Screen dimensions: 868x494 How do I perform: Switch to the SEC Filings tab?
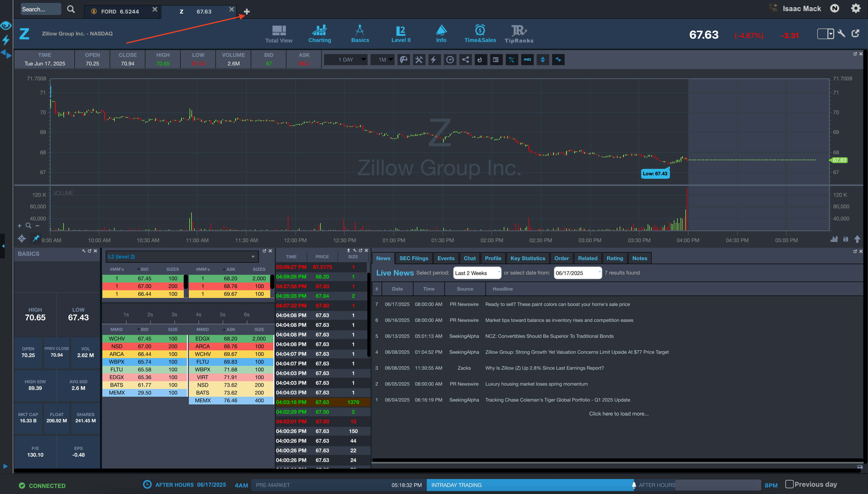click(414, 258)
